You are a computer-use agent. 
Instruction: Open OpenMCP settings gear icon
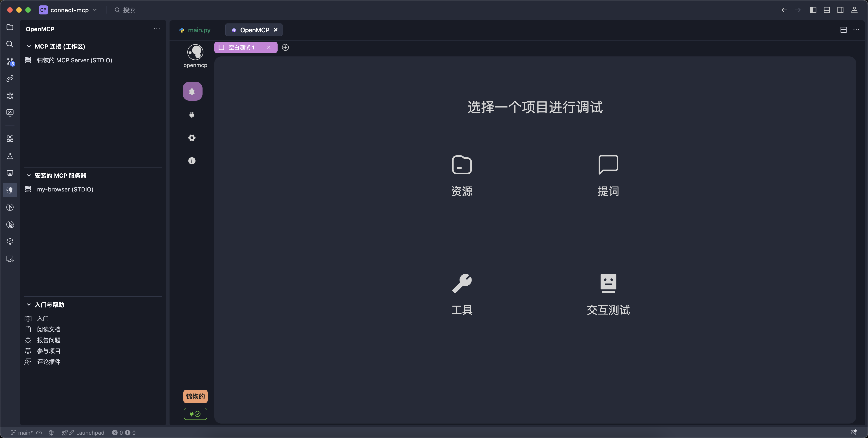coord(192,138)
